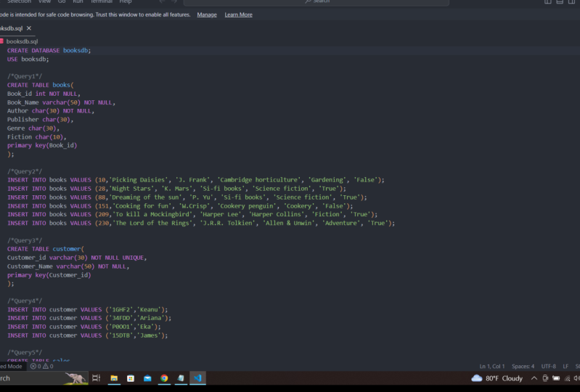Click the 'Picking Daisies' insert line

click(x=196, y=180)
